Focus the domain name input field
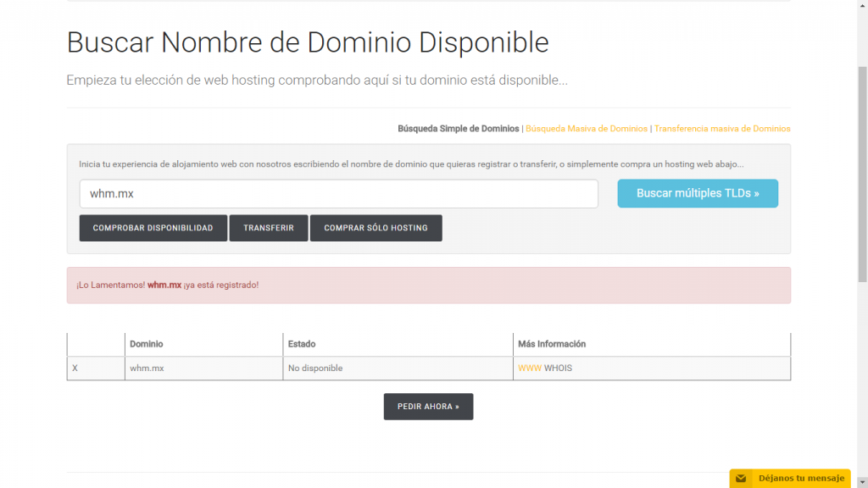 coord(339,194)
